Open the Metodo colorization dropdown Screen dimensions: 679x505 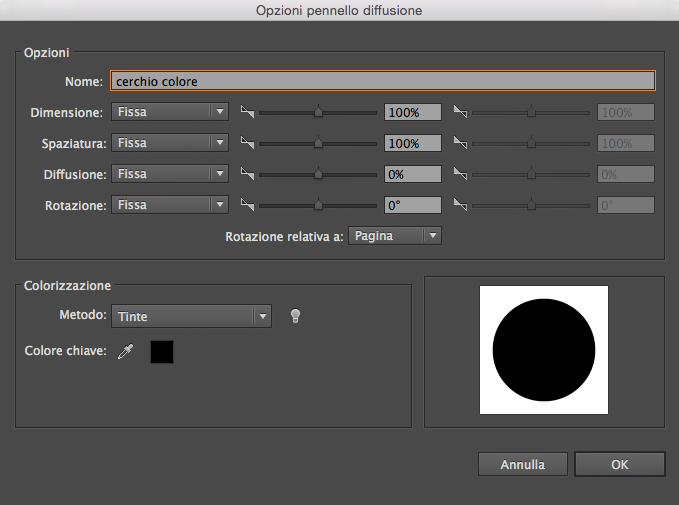tap(191, 316)
